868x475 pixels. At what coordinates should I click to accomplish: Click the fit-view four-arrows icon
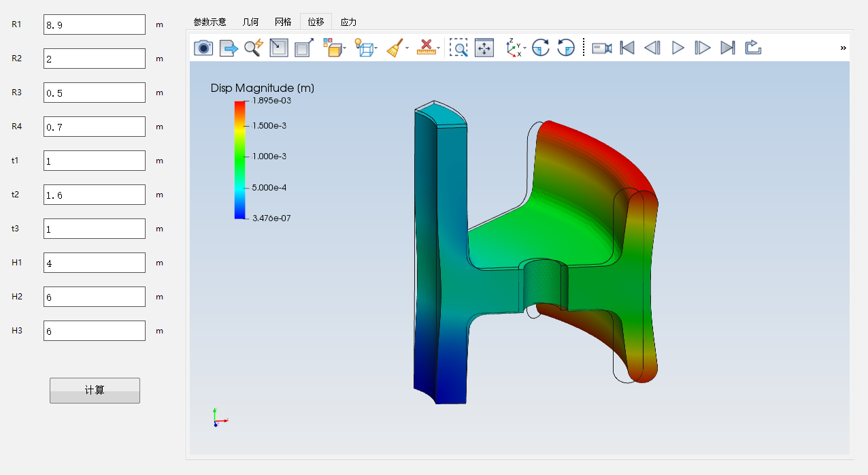pyautogui.click(x=484, y=48)
